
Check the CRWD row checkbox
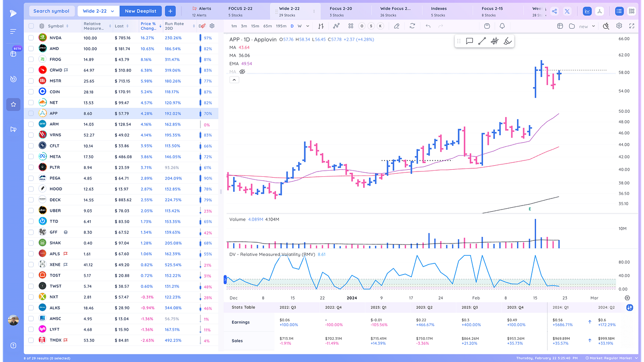tap(31, 70)
